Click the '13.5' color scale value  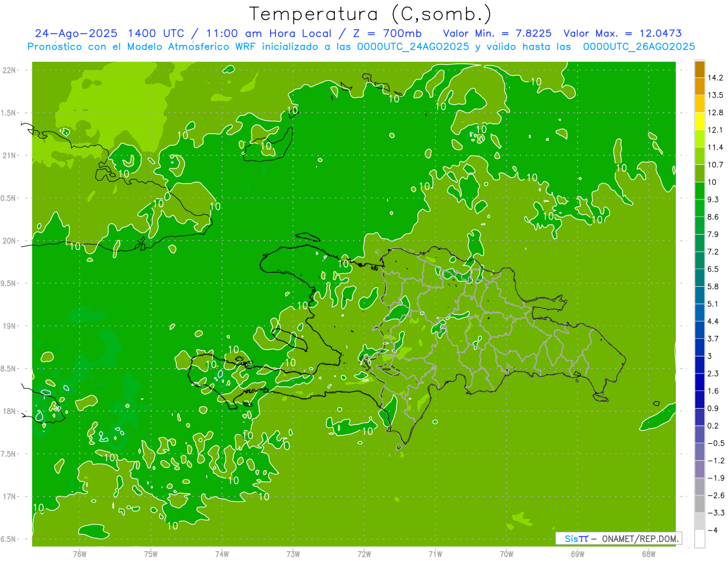[716, 95]
